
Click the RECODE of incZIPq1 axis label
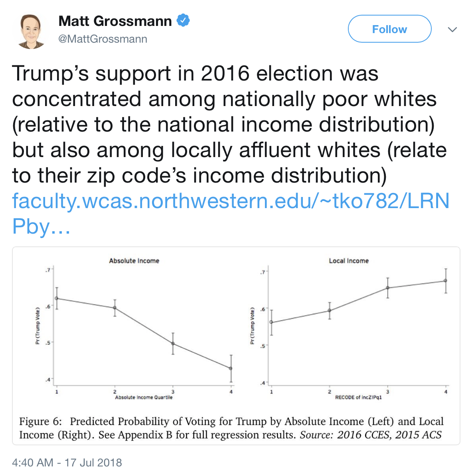pos(358,397)
